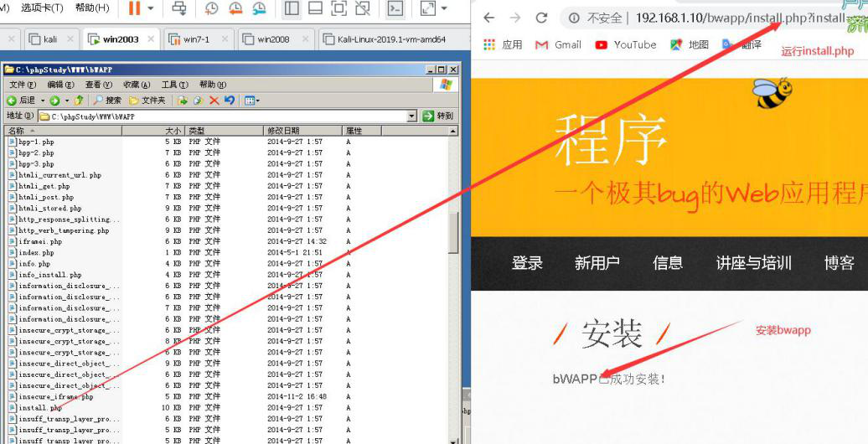This screenshot has height=444, width=868.
Task: Select the iframei.php file in the list
Action: pyautogui.click(x=40, y=241)
